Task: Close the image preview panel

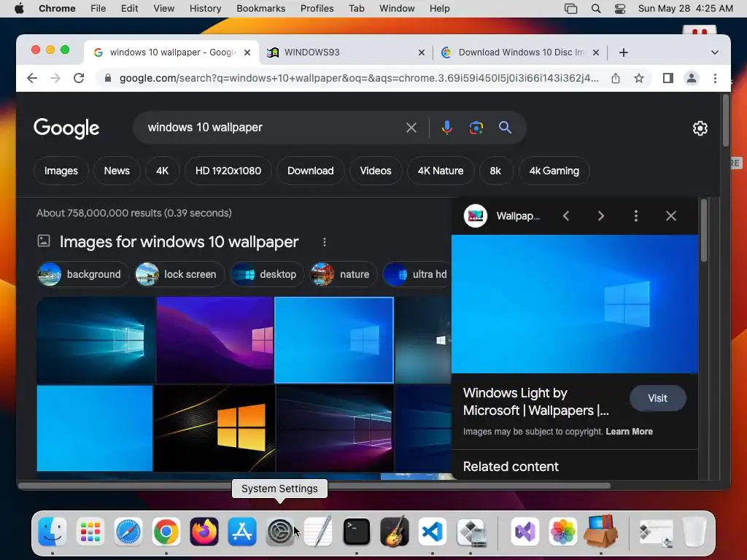Action: click(671, 216)
